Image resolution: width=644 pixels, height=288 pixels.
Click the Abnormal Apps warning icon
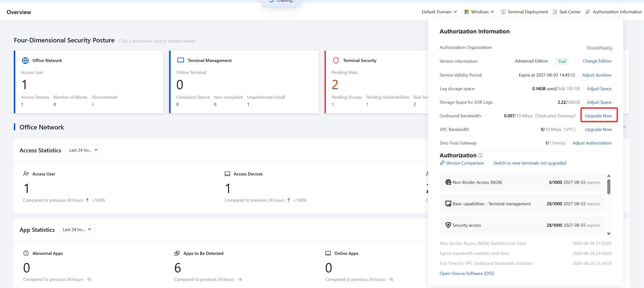26,253
